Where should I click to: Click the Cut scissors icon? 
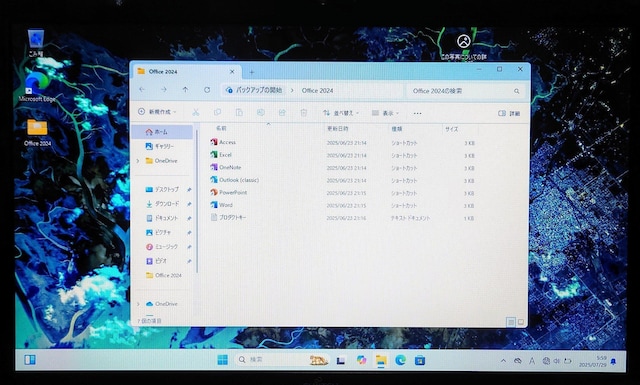[196, 112]
